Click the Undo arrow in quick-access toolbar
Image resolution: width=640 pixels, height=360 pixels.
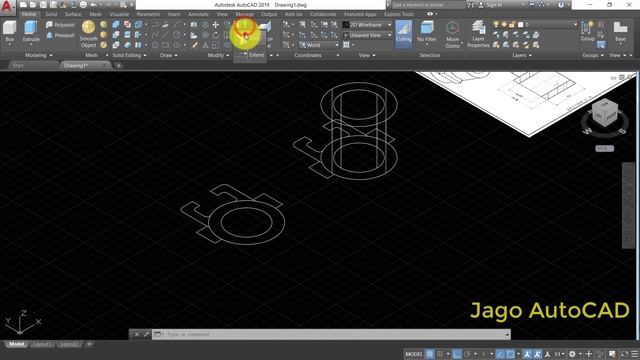click(93, 5)
